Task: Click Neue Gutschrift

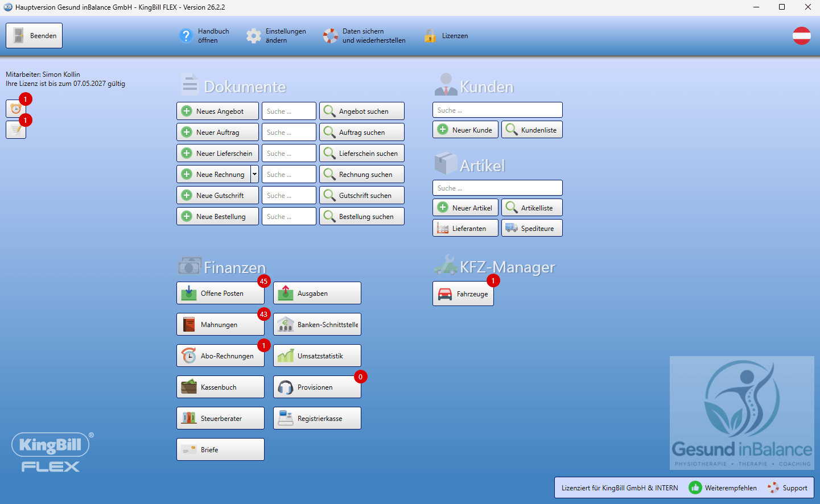Action: coord(217,195)
